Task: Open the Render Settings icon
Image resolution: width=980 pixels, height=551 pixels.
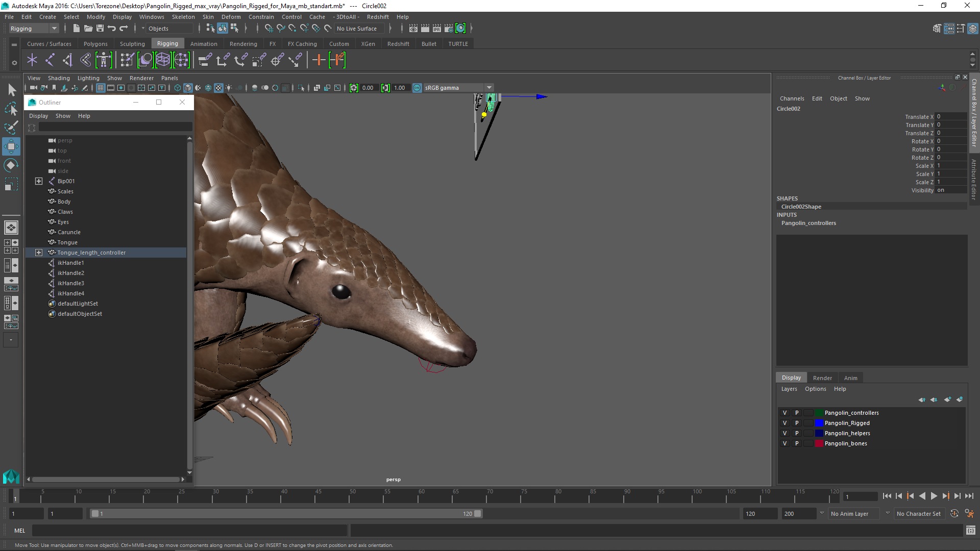Action: coord(449,29)
